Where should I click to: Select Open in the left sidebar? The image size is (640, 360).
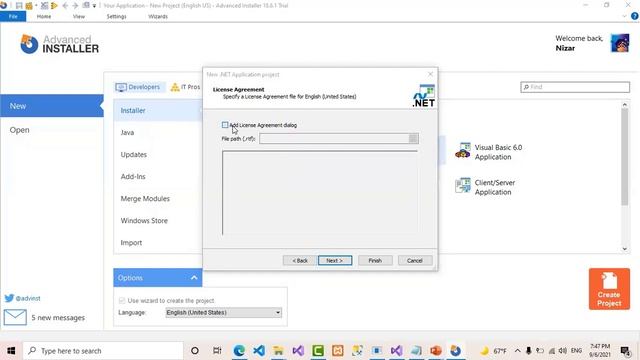click(x=20, y=130)
